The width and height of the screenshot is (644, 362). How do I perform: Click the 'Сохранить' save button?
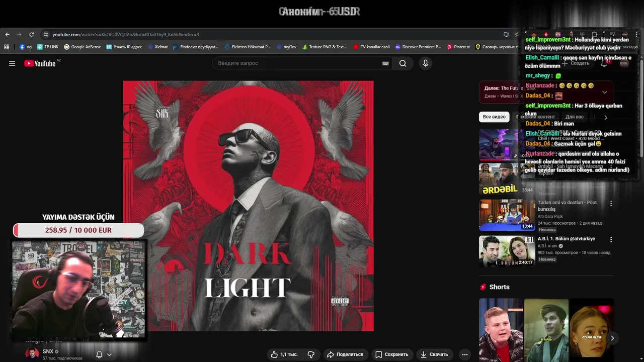392,354
